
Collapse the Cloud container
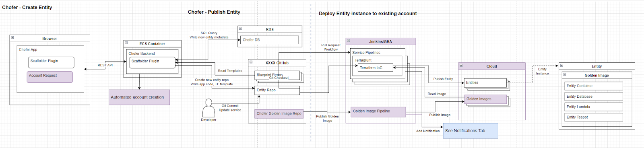click(461, 65)
